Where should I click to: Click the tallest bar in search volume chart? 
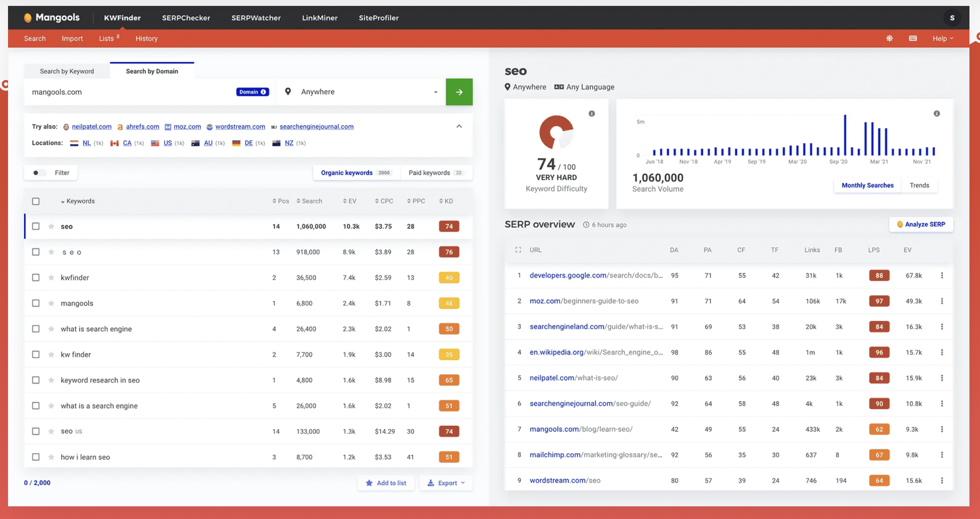point(845,135)
